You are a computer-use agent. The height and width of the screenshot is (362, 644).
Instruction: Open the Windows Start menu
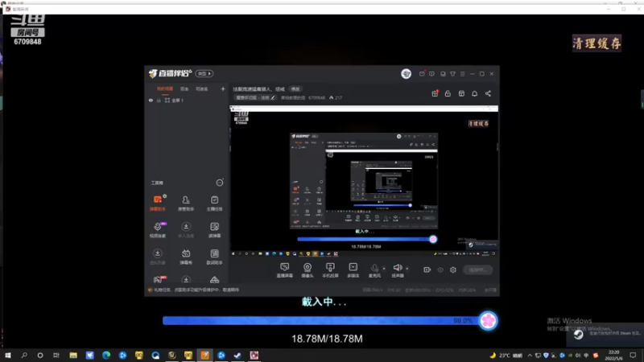pos(8,355)
